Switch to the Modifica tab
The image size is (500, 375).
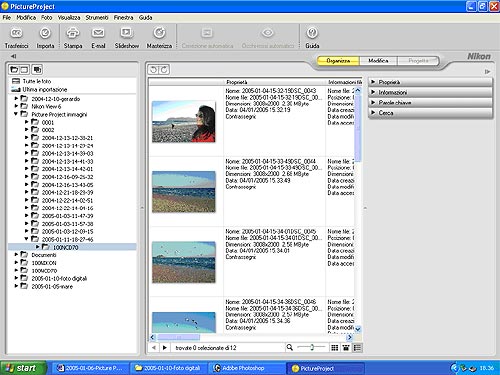coord(378,61)
